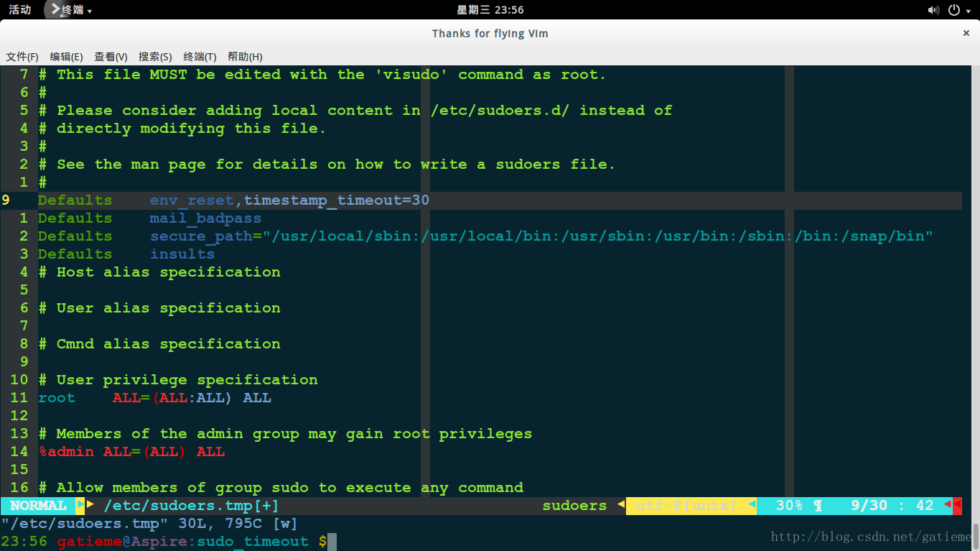Click the "# This file MUST be edited" comment
980x551 pixels.
pyautogui.click(x=322, y=75)
